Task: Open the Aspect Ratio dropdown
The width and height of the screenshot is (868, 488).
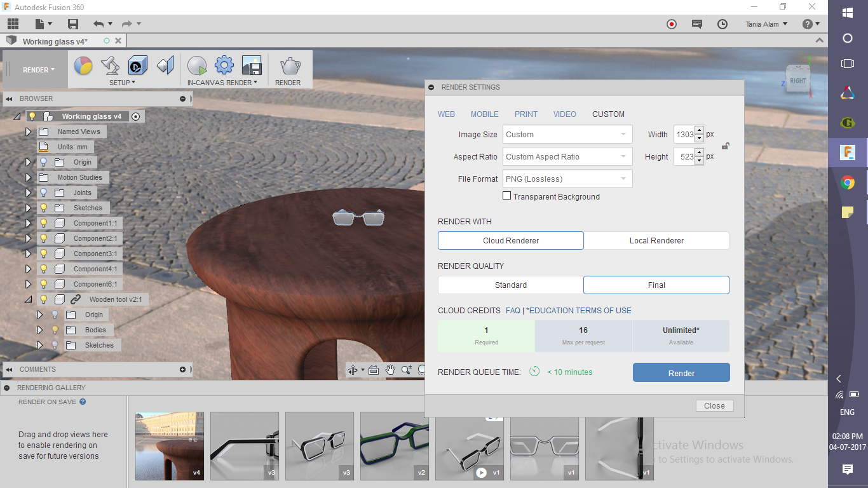Action: 567,156
